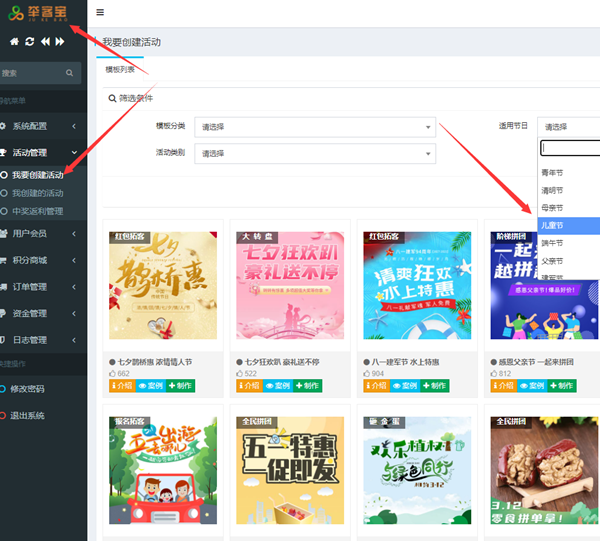Viewport: 600px width, 541px height.
Task: Click the home icon in the sidebar
Action: 15,41
